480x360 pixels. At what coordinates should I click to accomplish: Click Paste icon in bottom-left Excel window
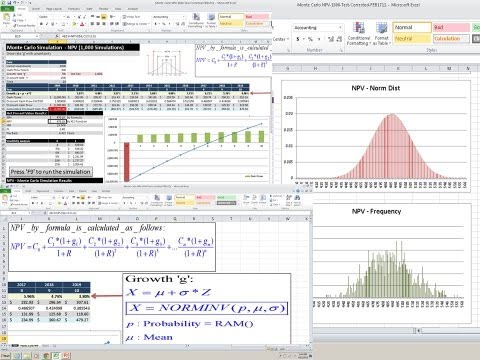(5, 199)
